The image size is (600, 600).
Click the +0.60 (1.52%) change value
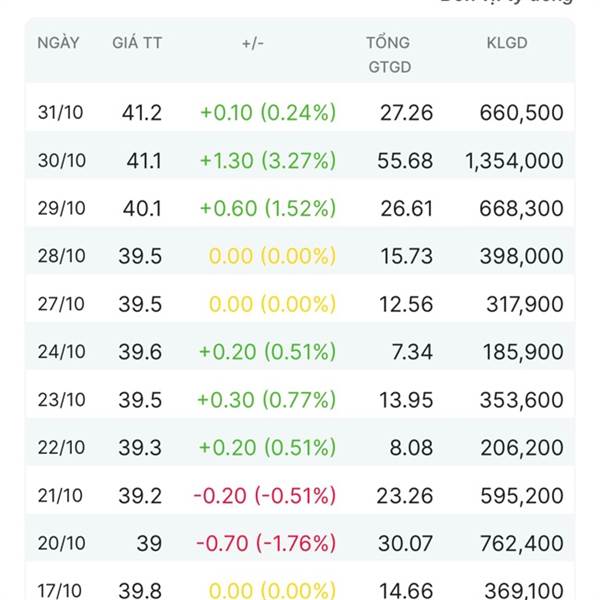[x=267, y=208]
